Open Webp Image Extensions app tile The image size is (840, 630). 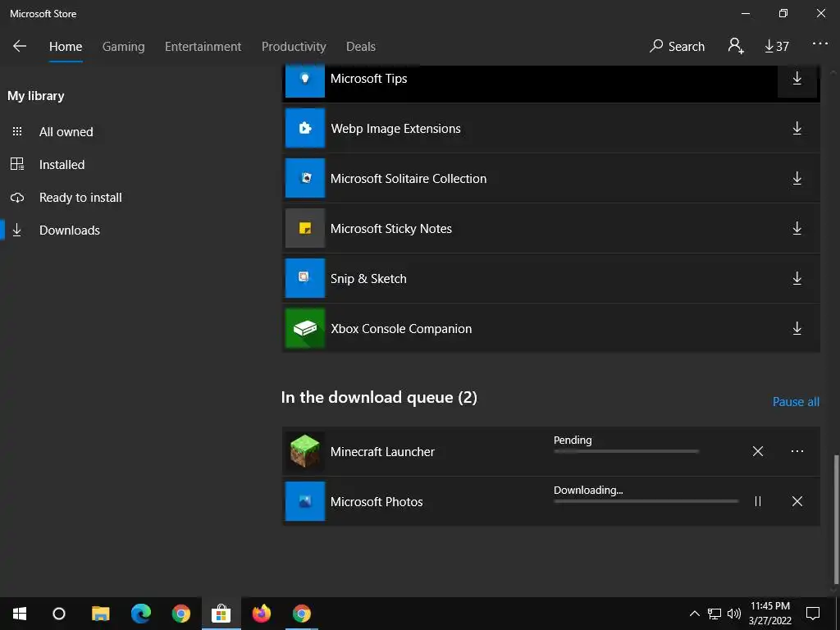(305, 128)
